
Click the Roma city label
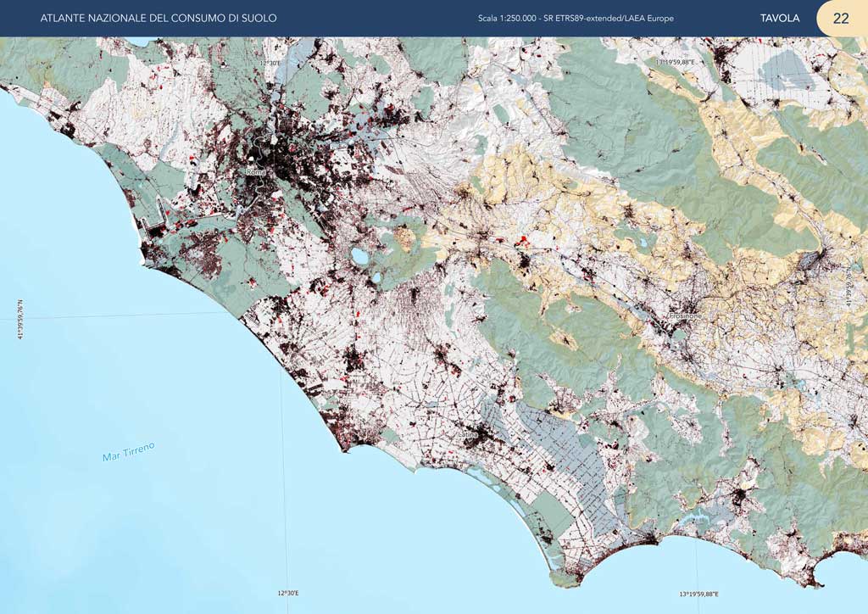[x=255, y=172]
